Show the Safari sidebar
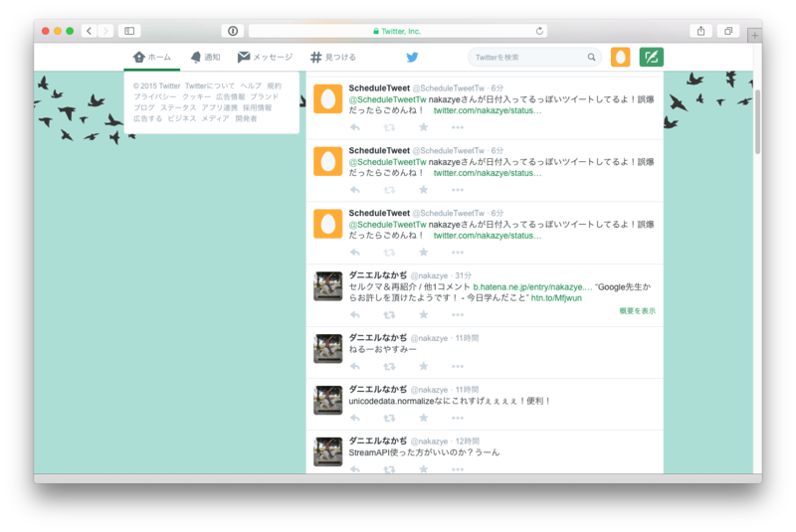This screenshot has height=532, width=796. [x=129, y=31]
